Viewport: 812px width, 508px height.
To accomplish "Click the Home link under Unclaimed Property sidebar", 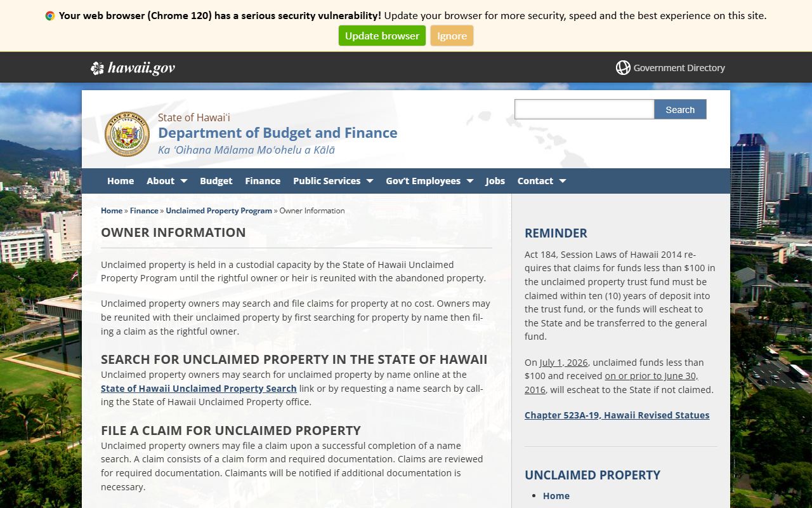I will [x=556, y=496].
